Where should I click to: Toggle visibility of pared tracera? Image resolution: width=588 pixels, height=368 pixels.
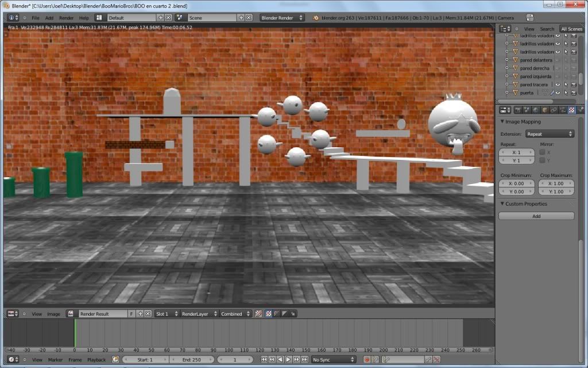point(558,85)
